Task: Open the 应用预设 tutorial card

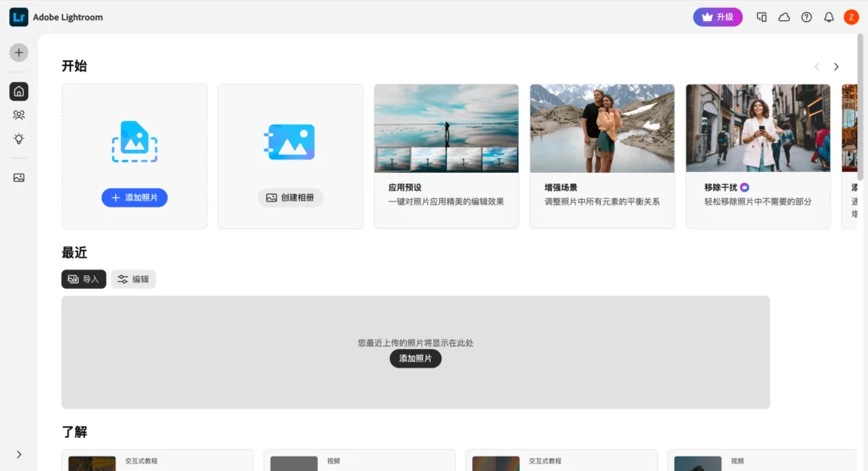Action: (446, 157)
